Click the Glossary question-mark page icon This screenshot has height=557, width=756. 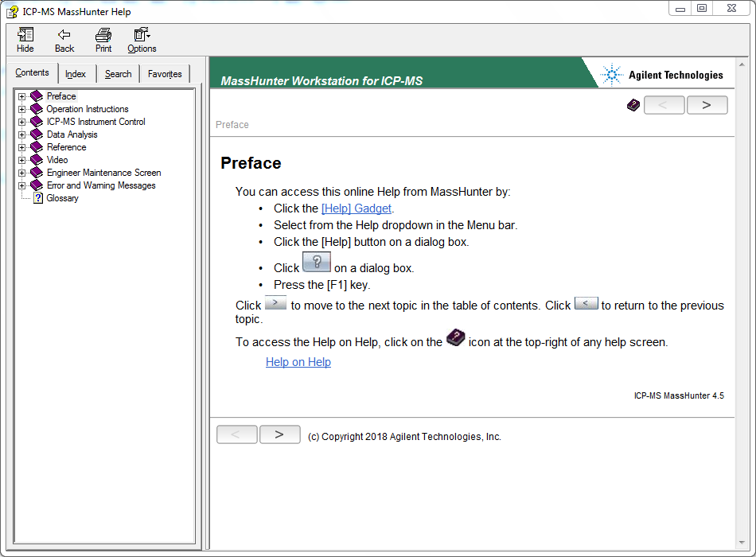[x=38, y=198]
